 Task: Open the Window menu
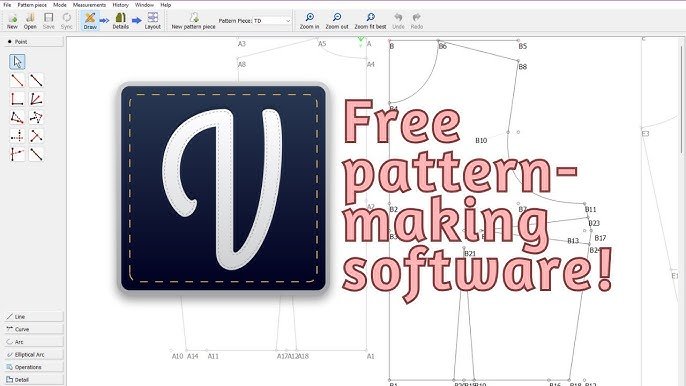[x=144, y=5]
